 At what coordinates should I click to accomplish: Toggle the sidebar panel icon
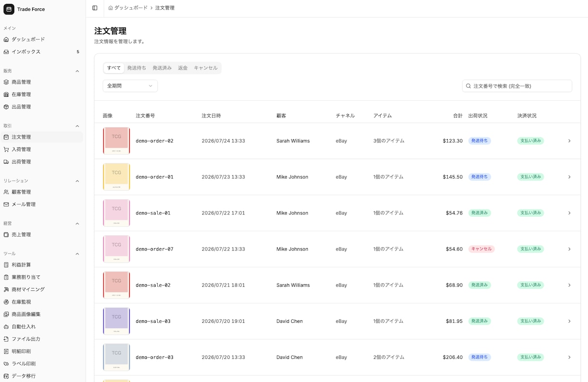(95, 8)
